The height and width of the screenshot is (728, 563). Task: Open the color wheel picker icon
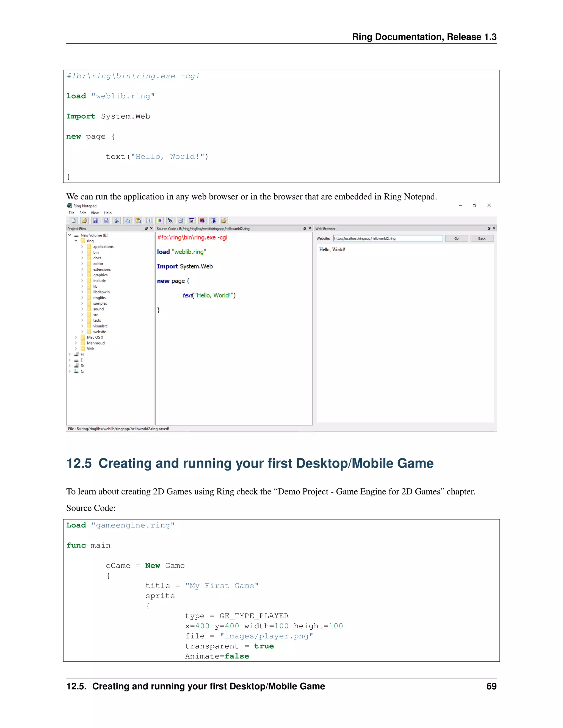point(159,221)
